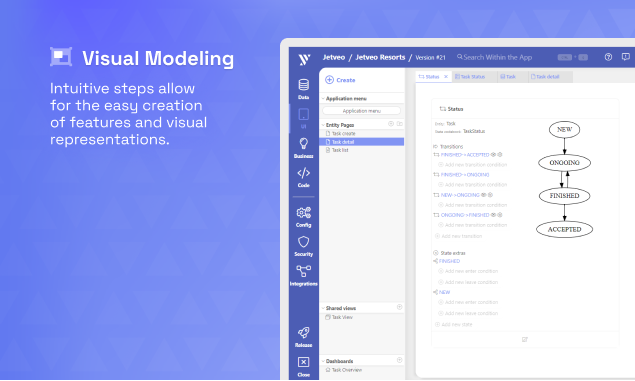Click the Jetveo logo in the header
Image resolution: width=635 pixels, height=381 pixels.
304,59
